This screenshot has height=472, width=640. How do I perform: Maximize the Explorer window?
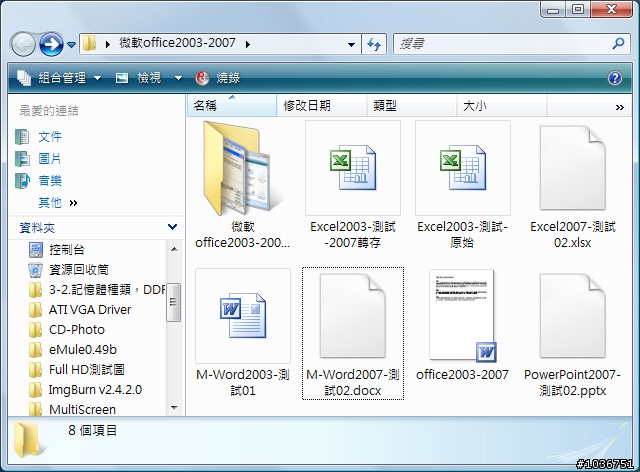pos(578,10)
